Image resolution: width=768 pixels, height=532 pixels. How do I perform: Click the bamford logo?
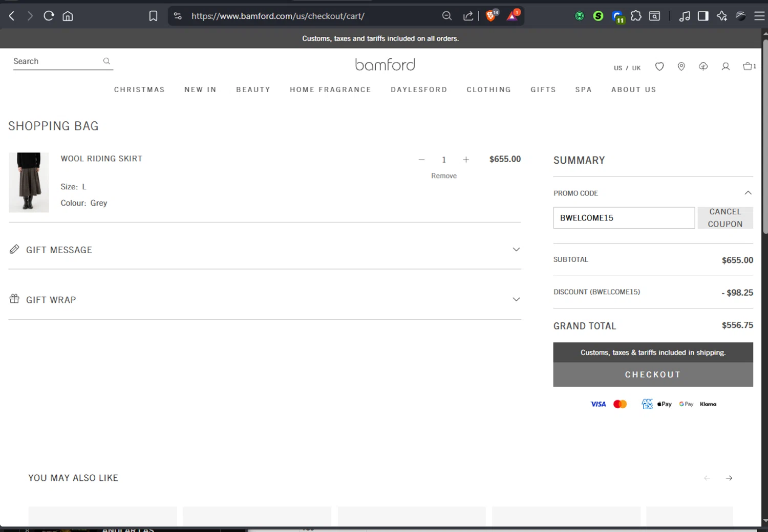click(385, 64)
